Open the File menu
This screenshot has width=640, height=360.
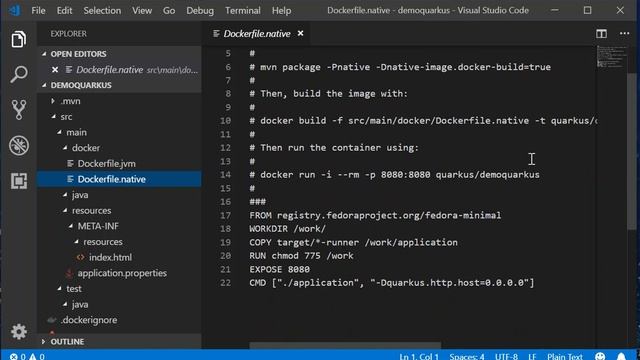38,10
